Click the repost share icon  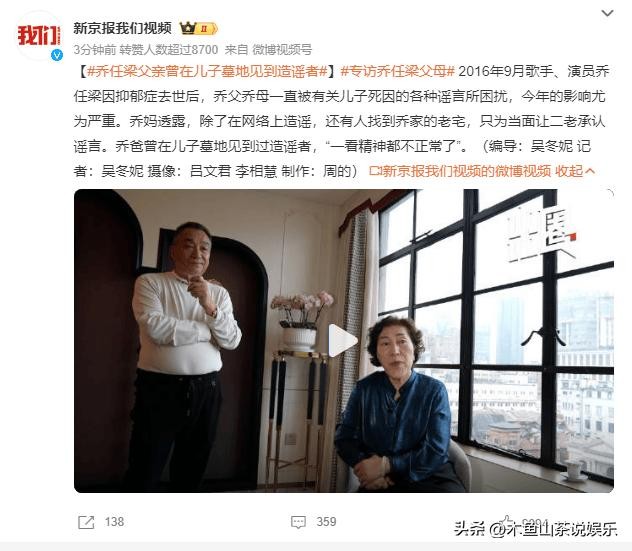click(86, 522)
